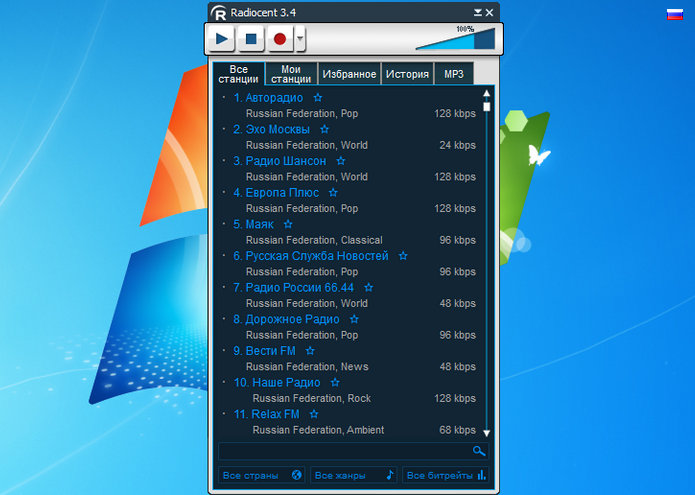Open the MP3 tab

pyautogui.click(x=454, y=74)
